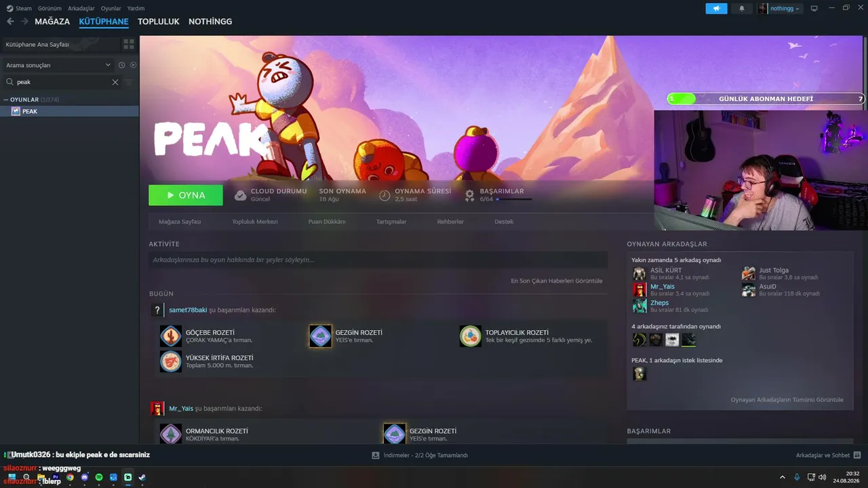Image resolution: width=868 pixels, height=488 pixels.
Task: Show hidden system tray icons
Action: [x=783, y=477]
